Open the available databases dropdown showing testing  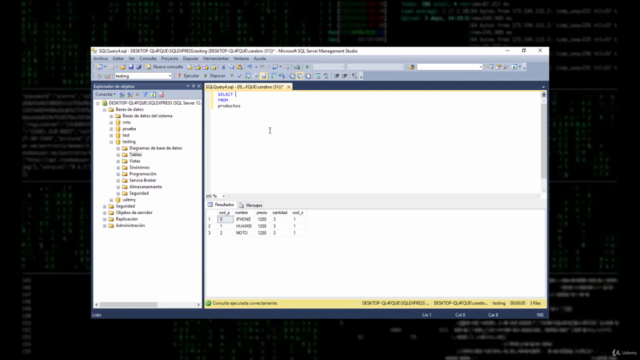143,76
